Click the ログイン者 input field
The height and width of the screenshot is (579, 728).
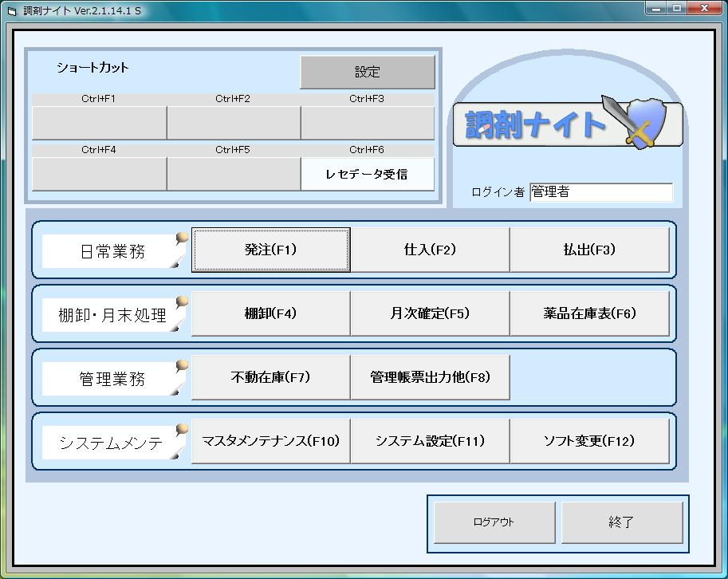[601, 191]
